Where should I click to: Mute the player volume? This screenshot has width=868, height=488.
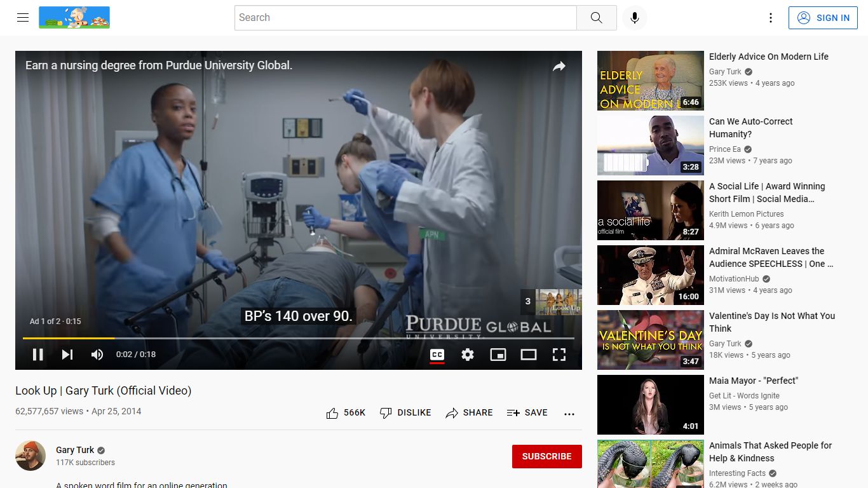(97, 355)
